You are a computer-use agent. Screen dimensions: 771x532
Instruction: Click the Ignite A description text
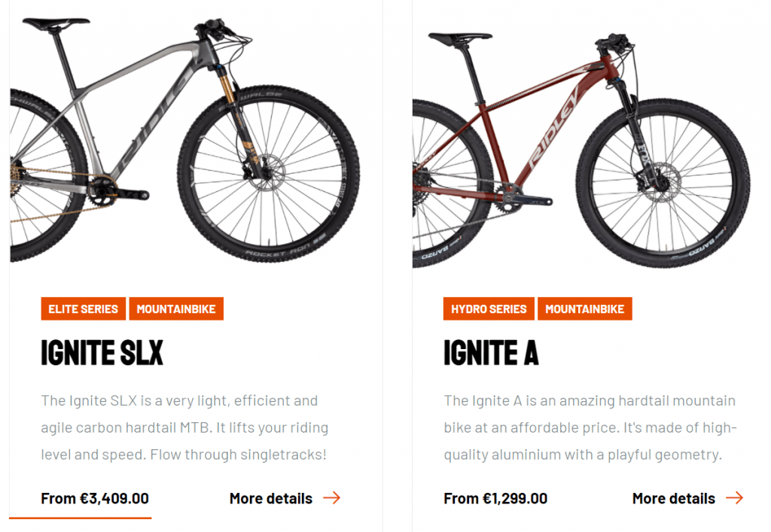pyautogui.click(x=590, y=427)
